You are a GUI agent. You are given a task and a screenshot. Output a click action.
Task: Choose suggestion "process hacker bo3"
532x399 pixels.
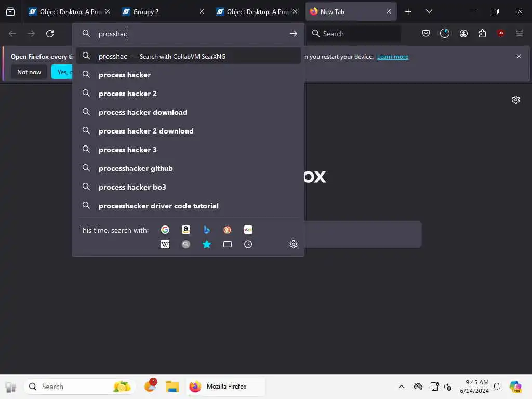[x=188, y=187]
